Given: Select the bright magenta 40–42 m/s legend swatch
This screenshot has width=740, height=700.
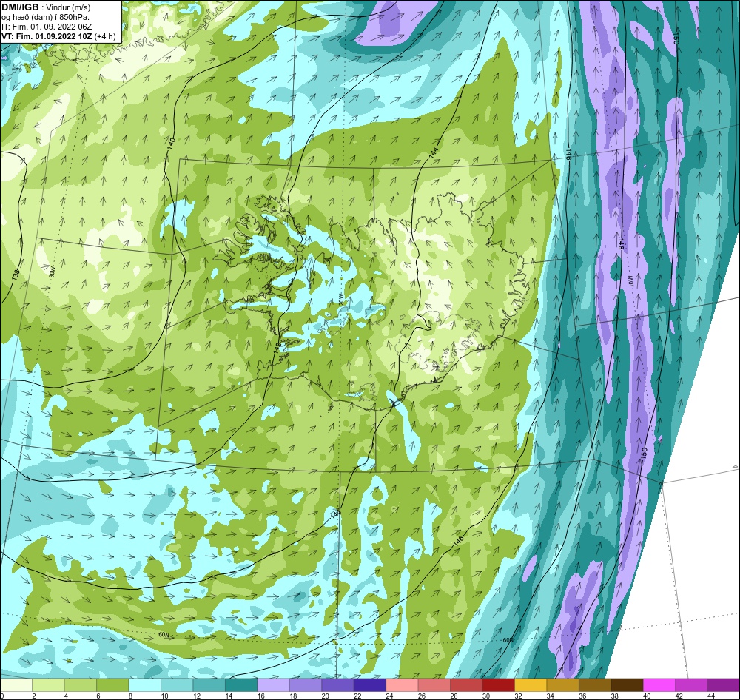Looking at the screenshot, I should [x=659, y=685].
